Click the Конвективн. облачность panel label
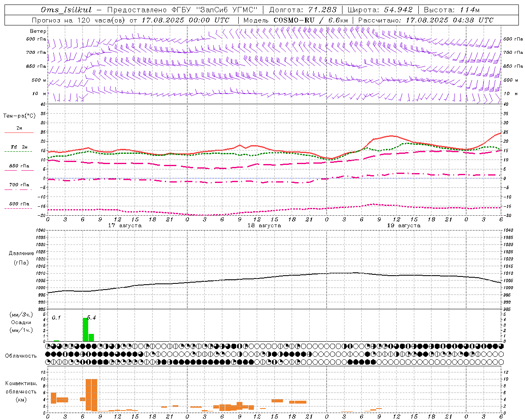Screen dimensions: 525x420 tap(21, 391)
